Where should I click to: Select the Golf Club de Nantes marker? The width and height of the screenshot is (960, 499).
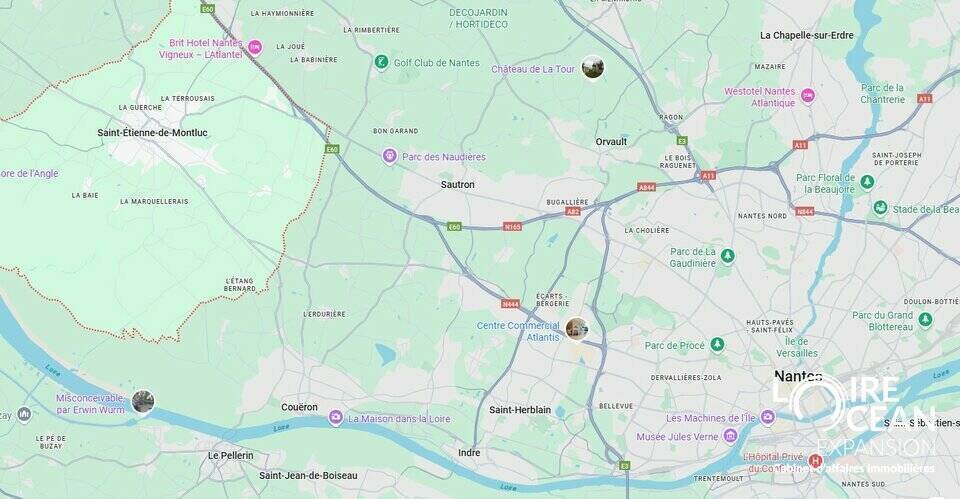click(381, 62)
